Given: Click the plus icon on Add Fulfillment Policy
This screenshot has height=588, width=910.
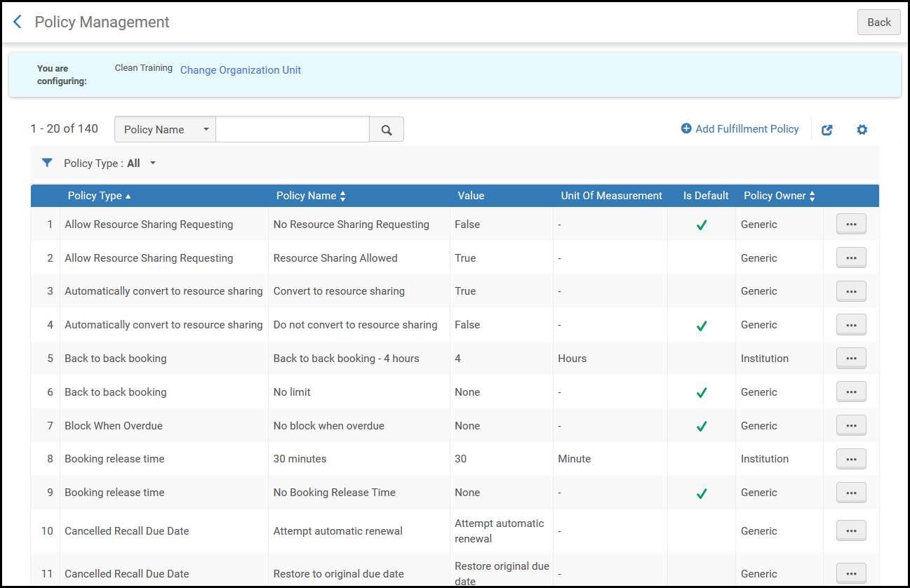Looking at the screenshot, I should 686,129.
